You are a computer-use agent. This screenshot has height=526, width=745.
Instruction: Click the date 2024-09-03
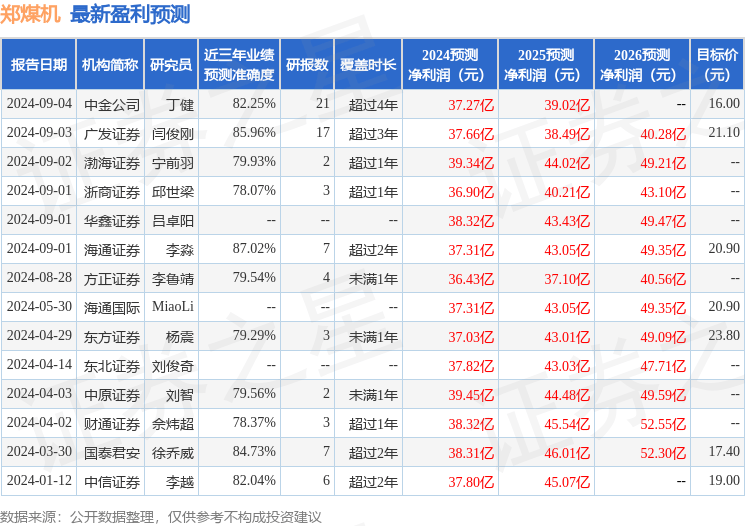[x=39, y=132]
